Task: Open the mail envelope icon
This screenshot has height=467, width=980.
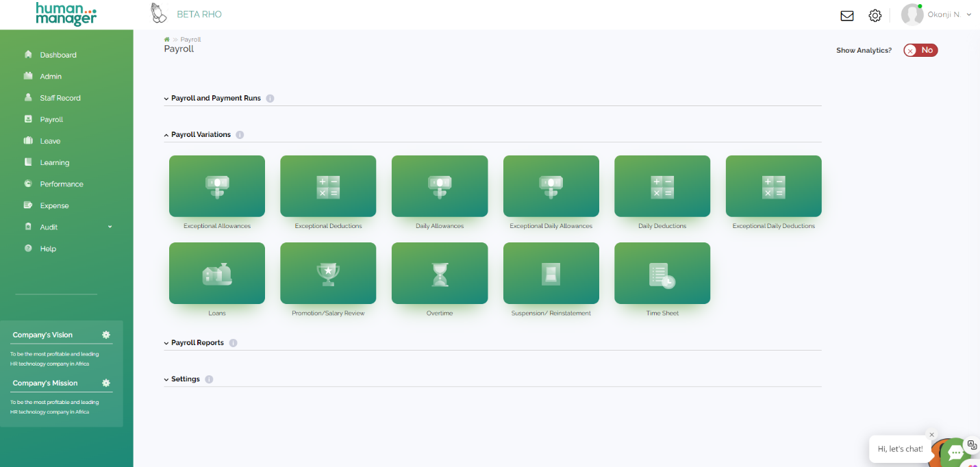Action: pyautogui.click(x=847, y=16)
